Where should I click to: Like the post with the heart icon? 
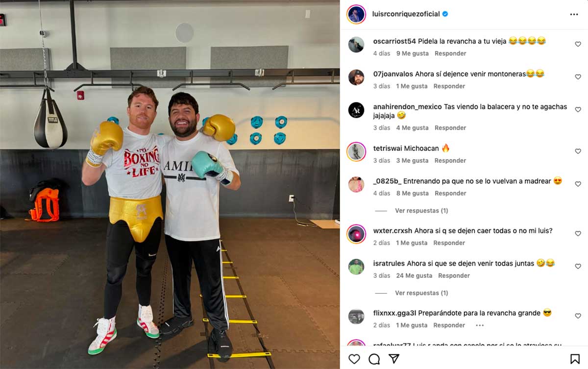tap(354, 359)
